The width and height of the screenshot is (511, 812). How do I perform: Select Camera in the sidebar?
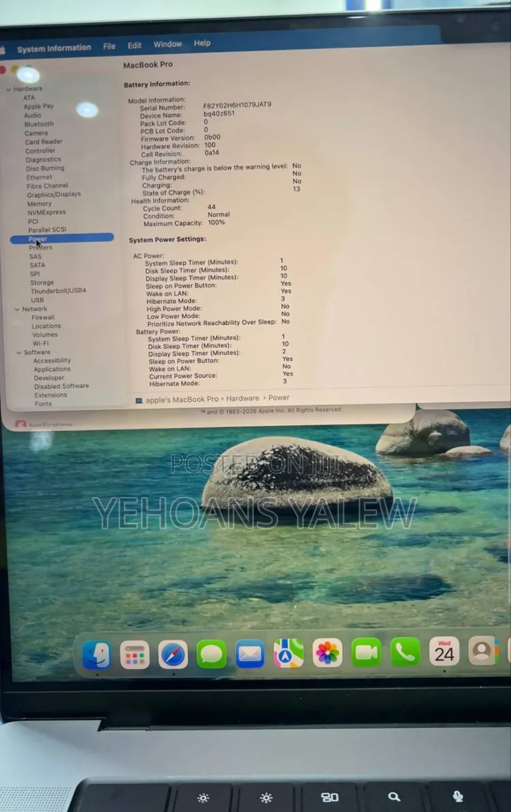[36, 133]
